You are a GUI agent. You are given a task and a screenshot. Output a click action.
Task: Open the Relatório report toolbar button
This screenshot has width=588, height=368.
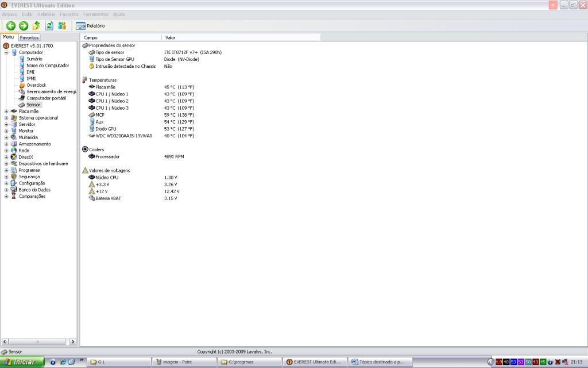(90, 26)
